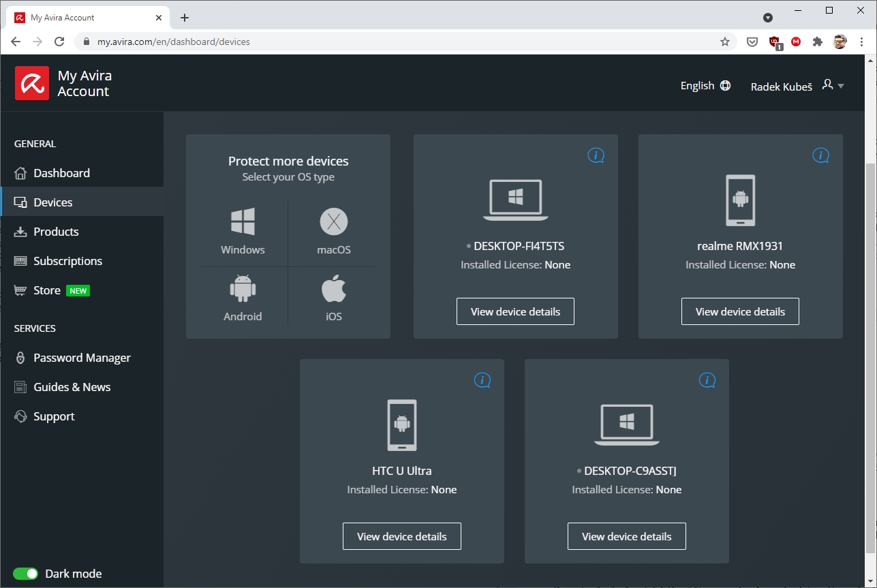Open Devices in sidebar
Screen dimensions: 877x588
(82, 202)
